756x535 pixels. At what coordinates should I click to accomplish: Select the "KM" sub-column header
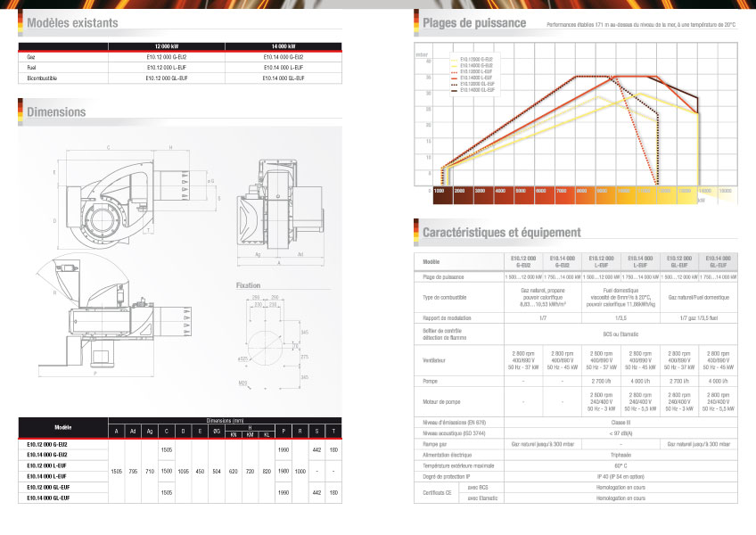coord(250,434)
